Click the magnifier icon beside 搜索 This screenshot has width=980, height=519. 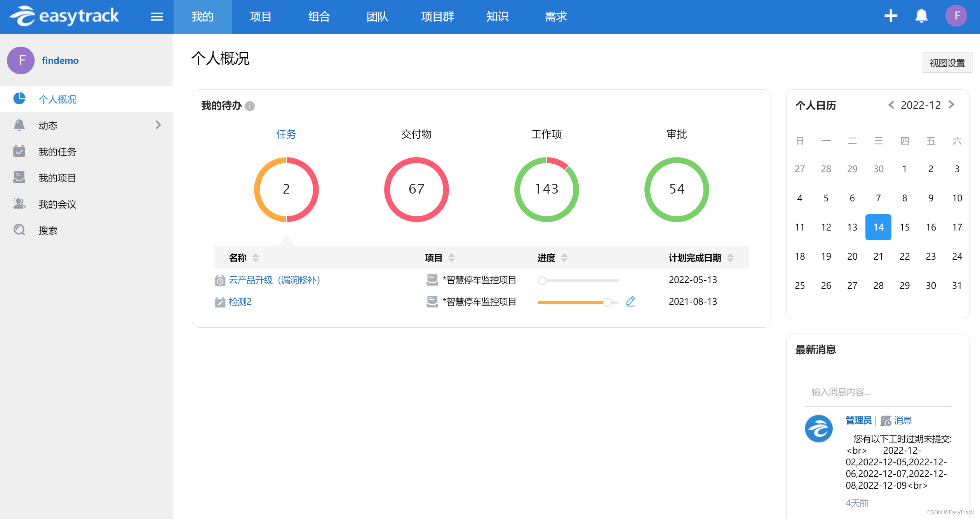[19, 230]
